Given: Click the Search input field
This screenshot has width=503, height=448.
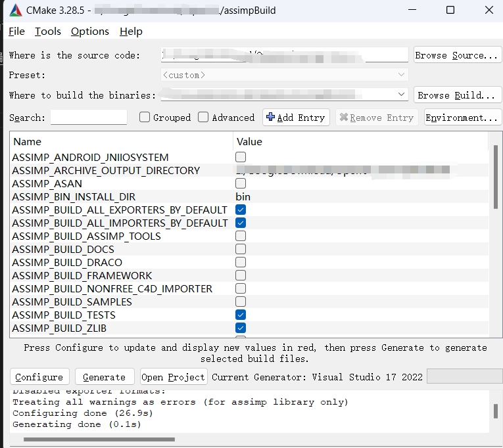Looking at the screenshot, I should tap(89, 118).
